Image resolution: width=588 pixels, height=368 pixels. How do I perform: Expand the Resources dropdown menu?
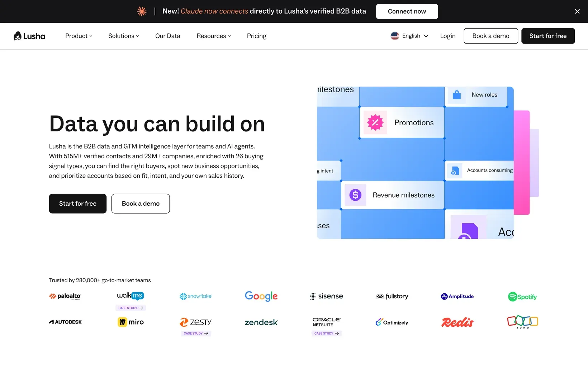coord(214,36)
